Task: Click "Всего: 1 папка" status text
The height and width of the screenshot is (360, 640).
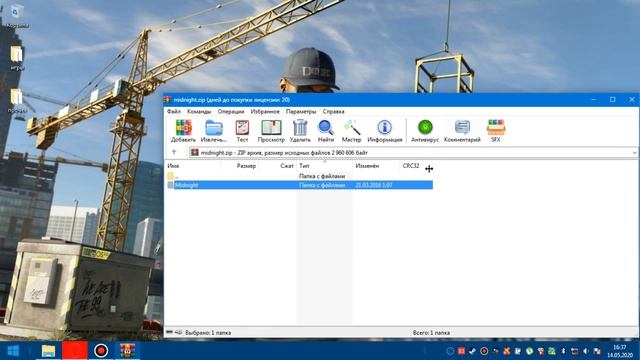Action: coord(431,333)
